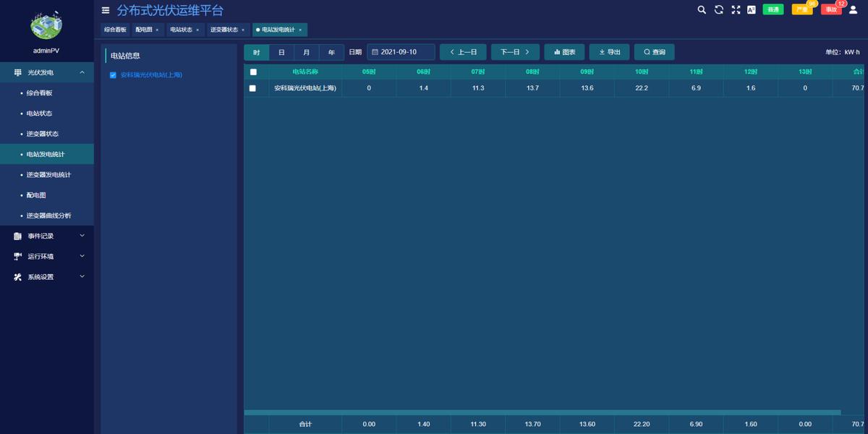Click the red 事故 alarm badge
Screen dimensions: 868x434
(831, 10)
